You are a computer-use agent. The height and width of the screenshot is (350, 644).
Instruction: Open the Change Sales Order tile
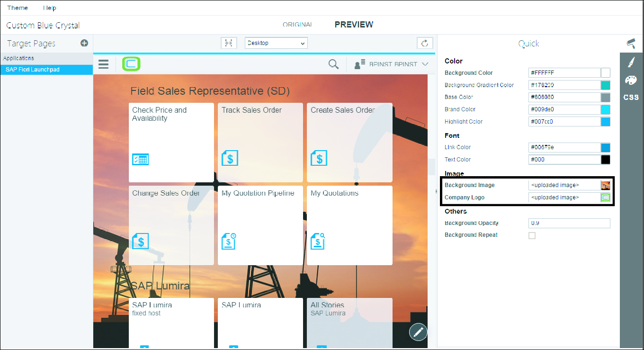[x=171, y=225]
